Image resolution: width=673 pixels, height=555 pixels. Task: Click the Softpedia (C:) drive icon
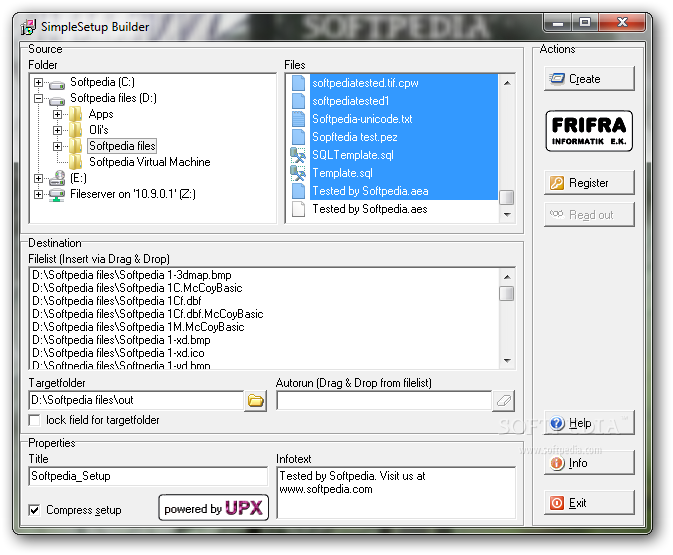[56, 84]
